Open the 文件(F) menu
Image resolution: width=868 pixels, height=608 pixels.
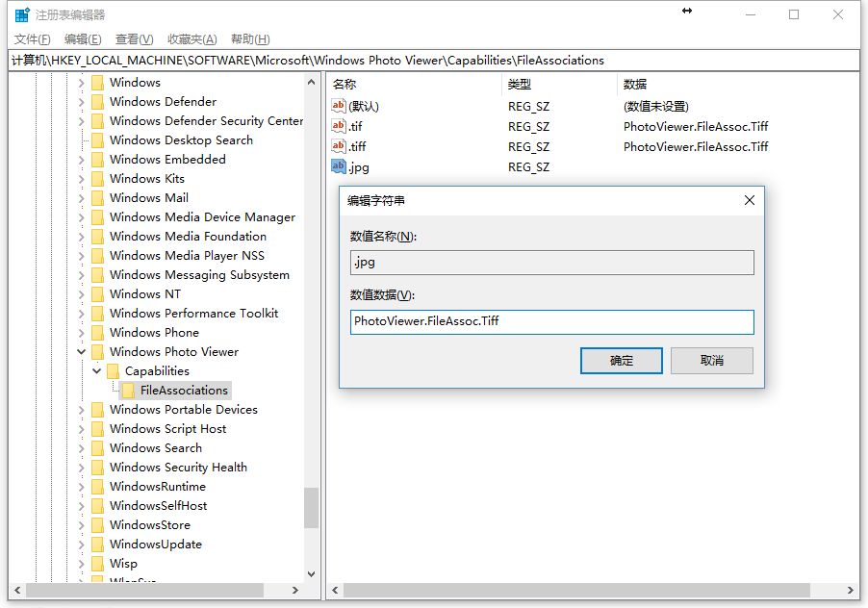[32, 39]
